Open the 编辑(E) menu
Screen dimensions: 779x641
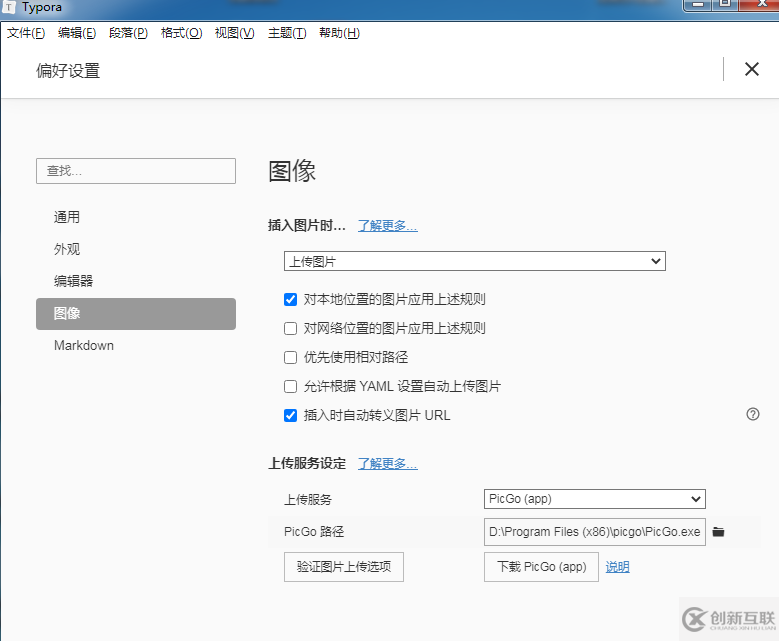pyautogui.click(x=77, y=33)
